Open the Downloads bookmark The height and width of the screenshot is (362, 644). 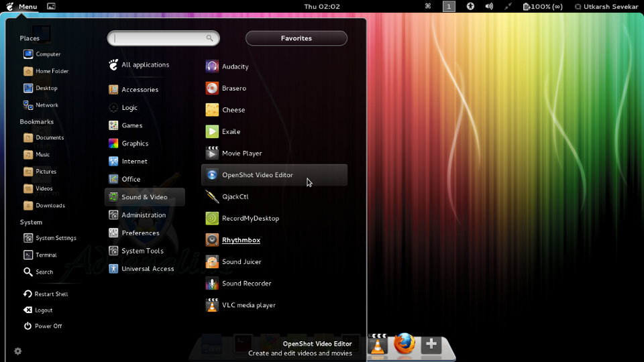point(50,206)
